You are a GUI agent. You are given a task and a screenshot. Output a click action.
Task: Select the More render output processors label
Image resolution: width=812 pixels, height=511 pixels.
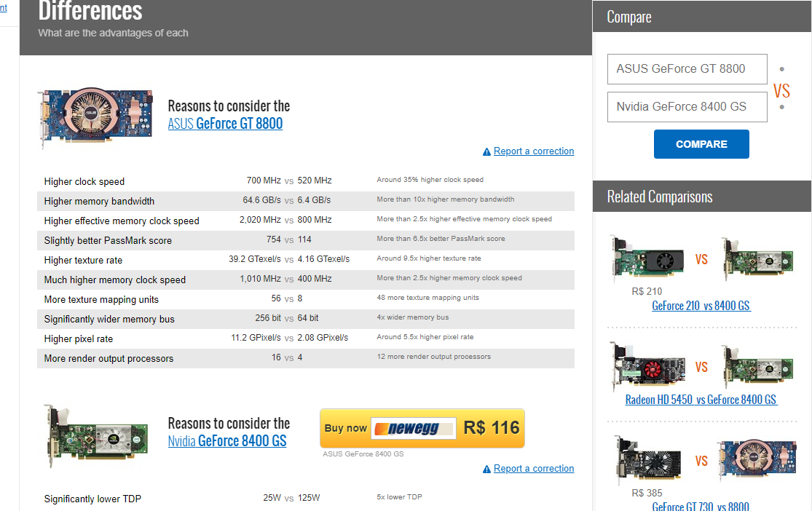click(109, 359)
